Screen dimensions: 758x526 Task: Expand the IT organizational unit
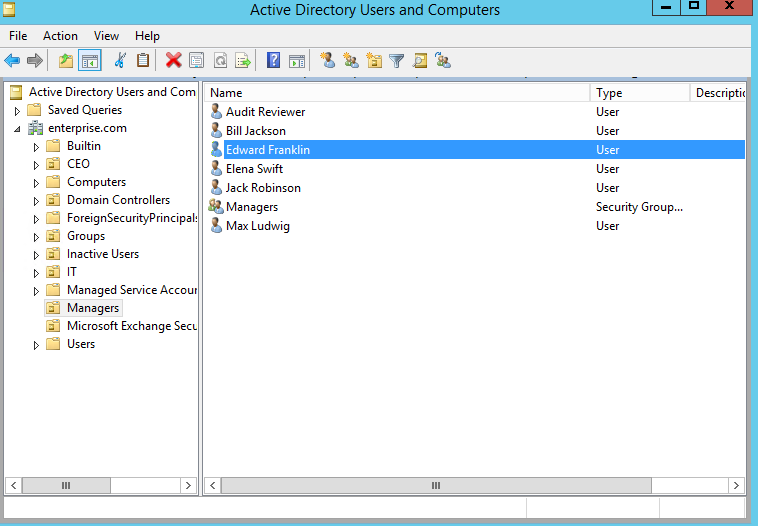[36, 274]
